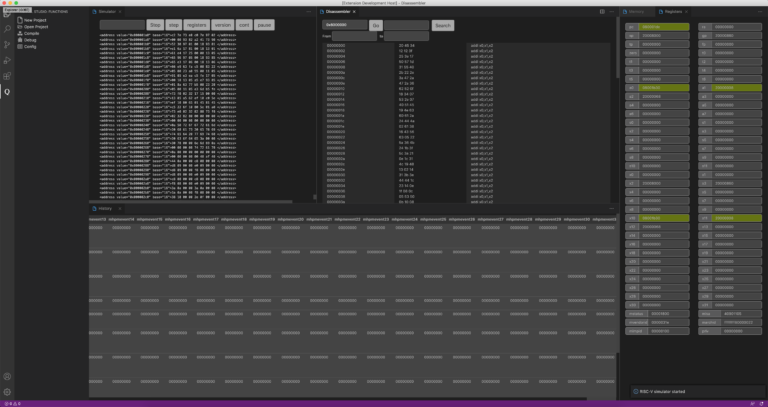Screen dimensions: 768x407
Task: Open the Disassembler panel more actions menu
Action: [x=611, y=11]
